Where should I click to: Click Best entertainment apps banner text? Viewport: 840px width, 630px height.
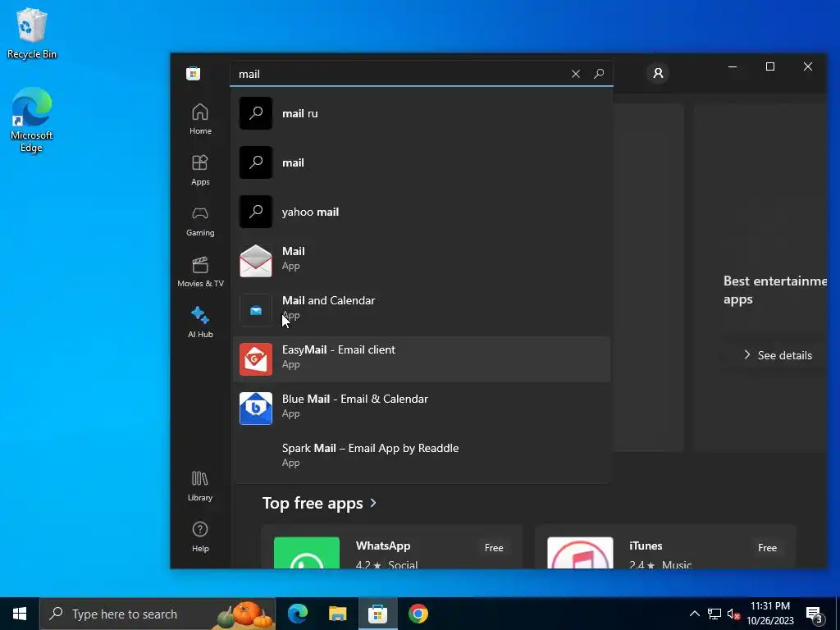[x=774, y=290]
